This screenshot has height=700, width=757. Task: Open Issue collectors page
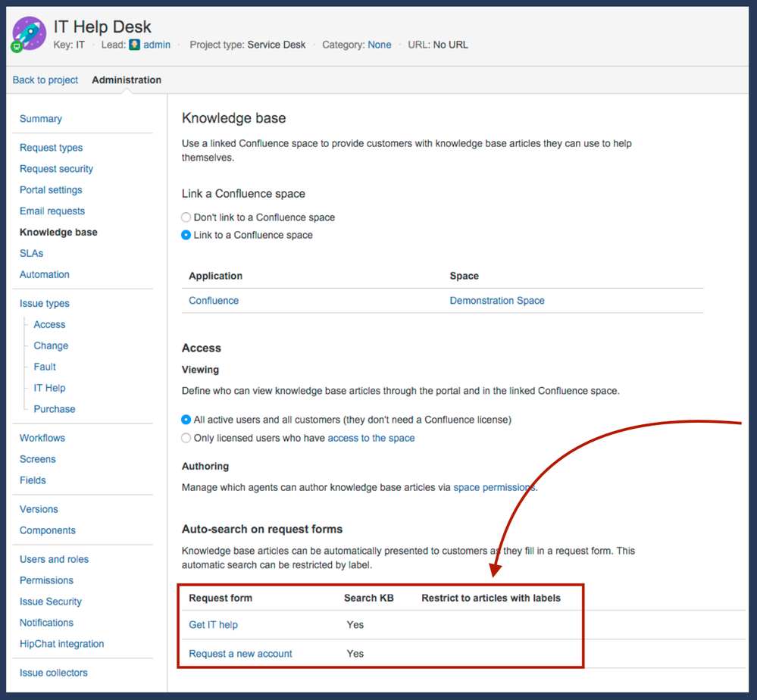[54, 673]
